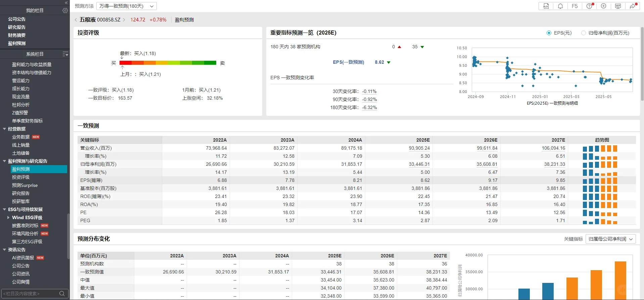Image resolution: width=644 pixels, height=300 pixels.
Task: Click dark green end of rating bar
Action: coord(210,63)
